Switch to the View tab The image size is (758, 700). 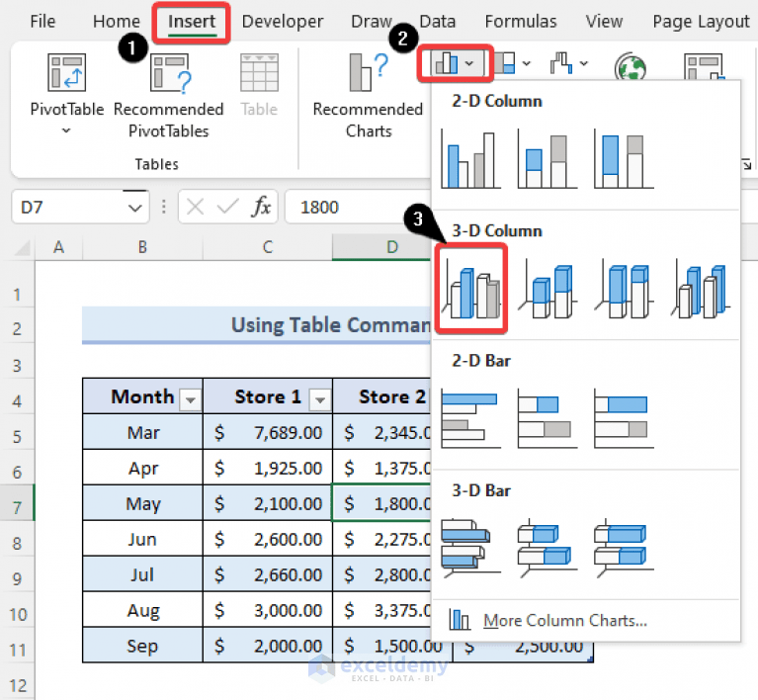point(604,22)
